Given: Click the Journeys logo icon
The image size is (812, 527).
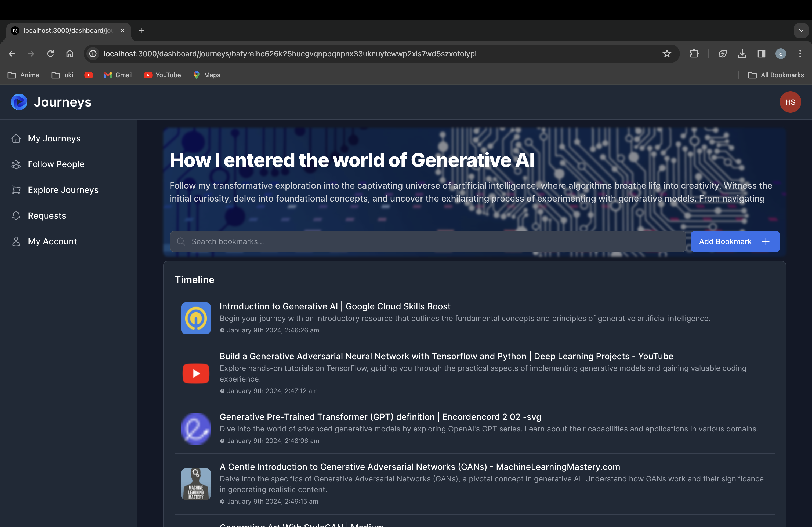Looking at the screenshot, I should (x=19, y=102).
